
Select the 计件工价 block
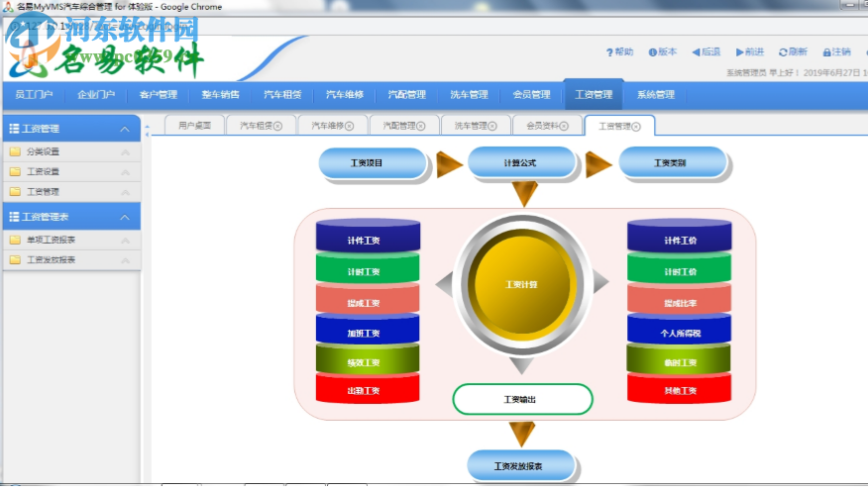click(679, 237)
